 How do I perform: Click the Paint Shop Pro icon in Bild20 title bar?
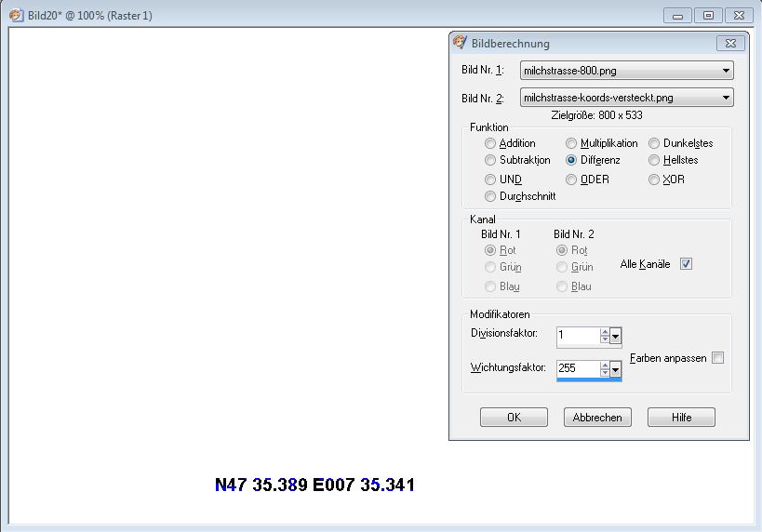coord(16,15)
